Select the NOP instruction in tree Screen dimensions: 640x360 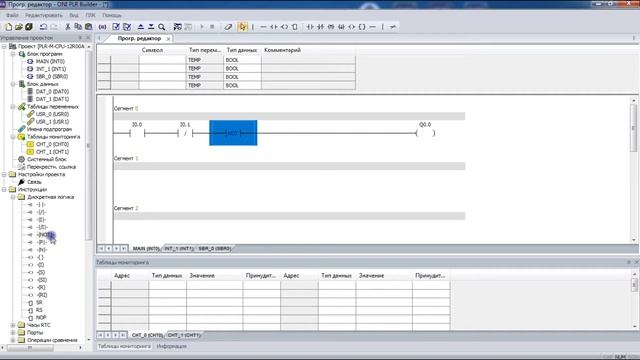(41, 318)
